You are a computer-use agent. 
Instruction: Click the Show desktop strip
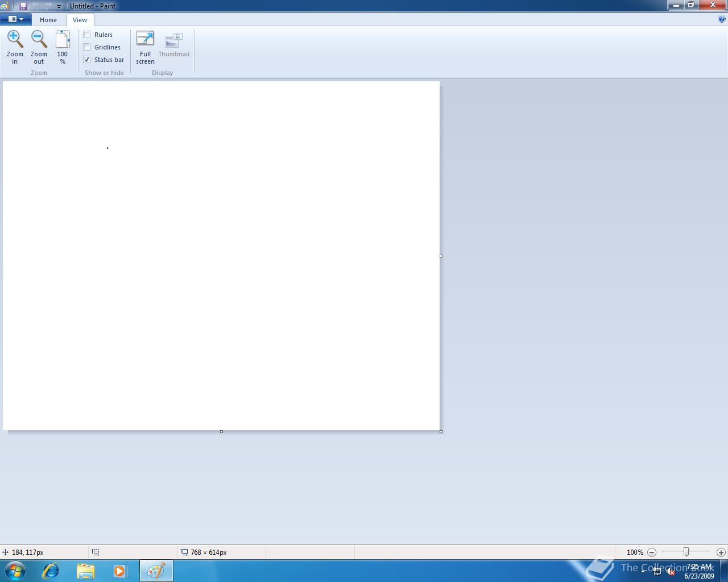click(x=723, y=571)
